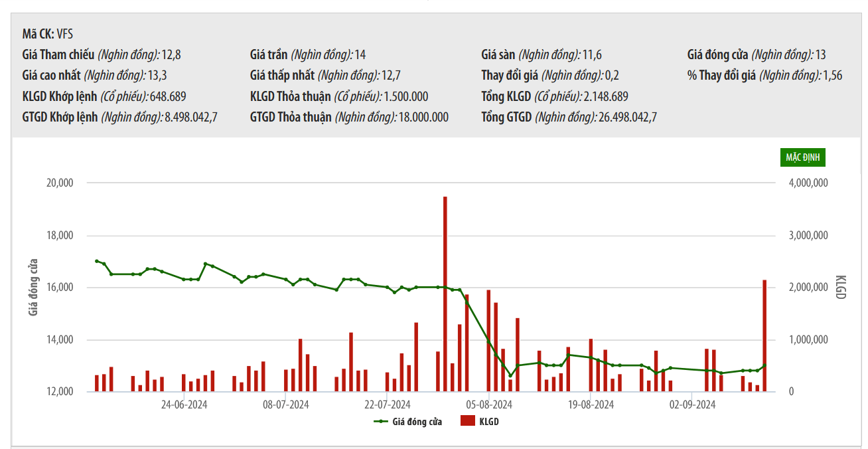Click the rightmost tall volume bar
Viewport: 868px width, 449px height.
(764, 335)
